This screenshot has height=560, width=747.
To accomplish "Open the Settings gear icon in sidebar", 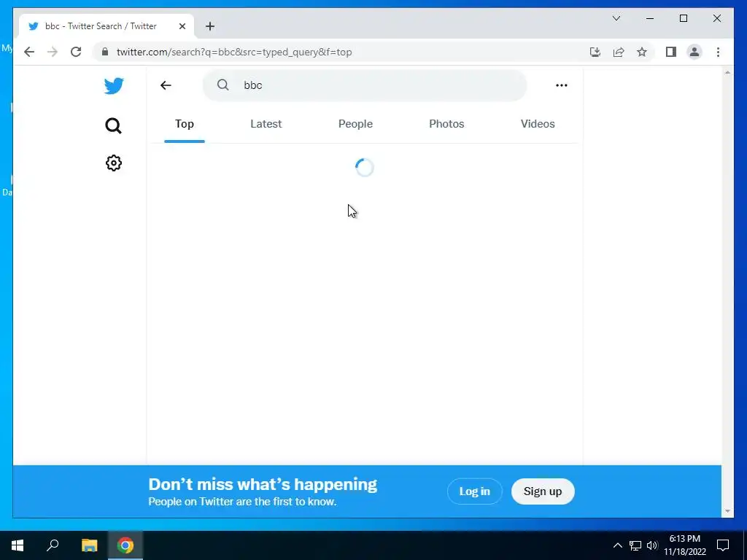I will tap(113, 163).
